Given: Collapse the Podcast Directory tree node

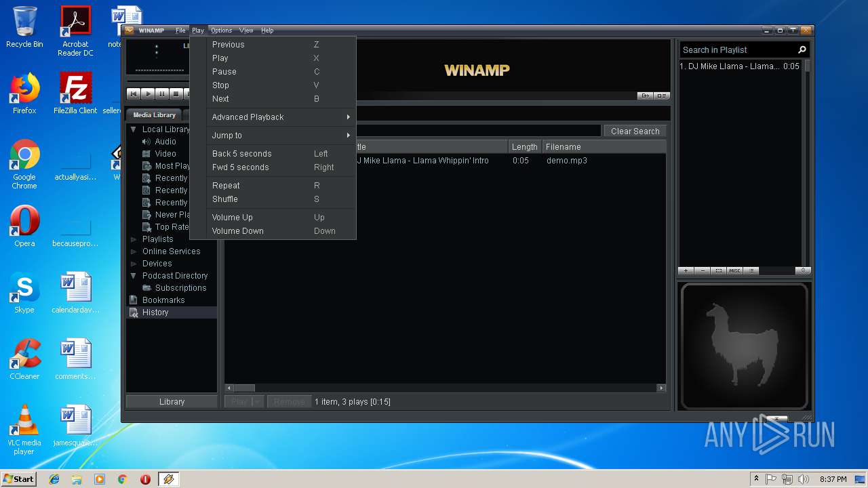Looking at the screenshot, I should coord(134,276).
